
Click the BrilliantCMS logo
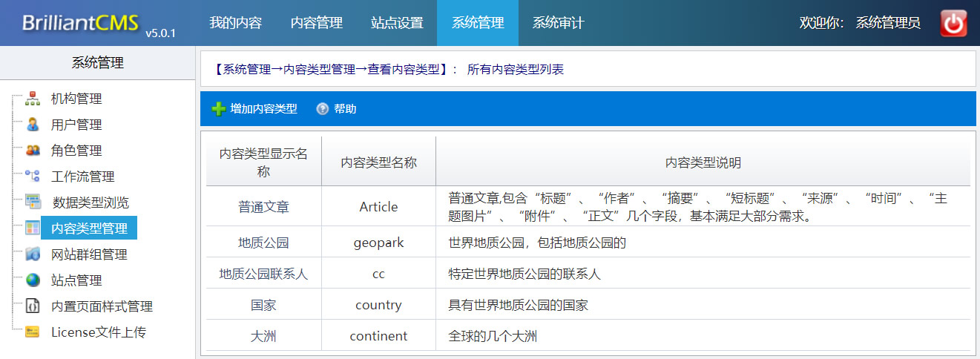(80, 23)
